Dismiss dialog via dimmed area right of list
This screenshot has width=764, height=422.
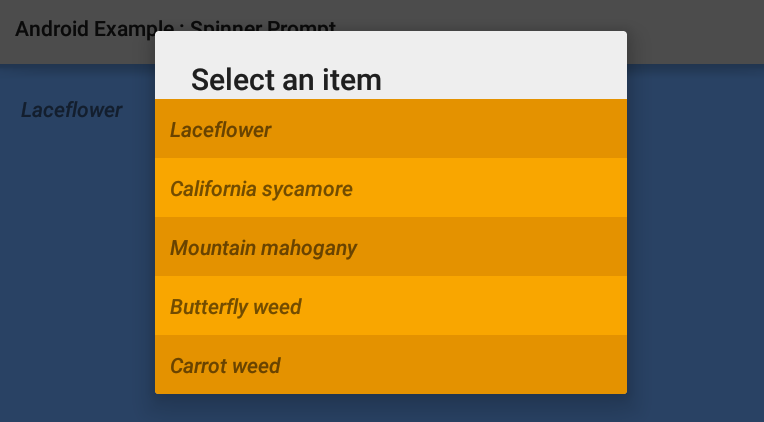pos(695,244)
